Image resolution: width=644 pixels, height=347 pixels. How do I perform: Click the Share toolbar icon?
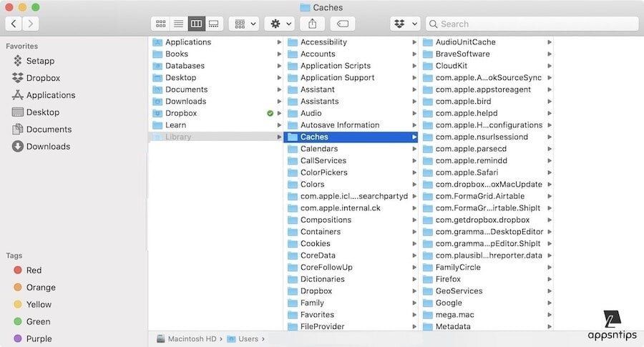click(x=312, y=24)
